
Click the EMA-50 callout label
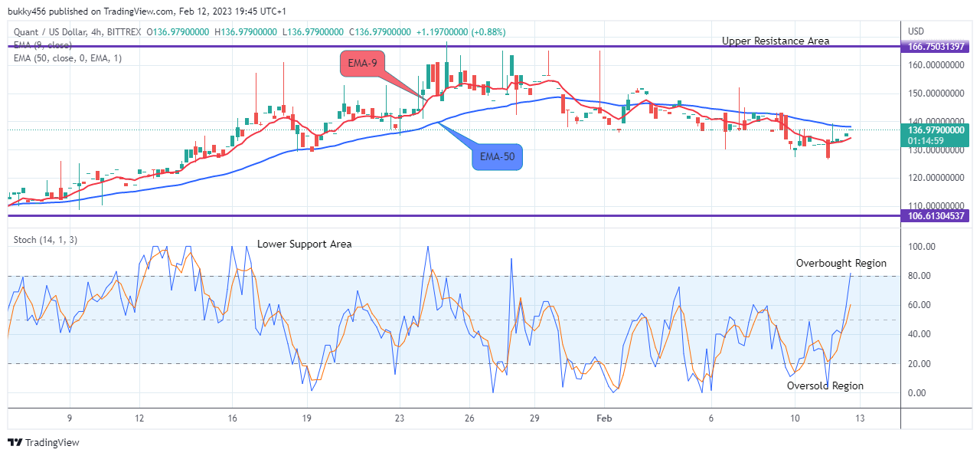click(x=497, y=156)
